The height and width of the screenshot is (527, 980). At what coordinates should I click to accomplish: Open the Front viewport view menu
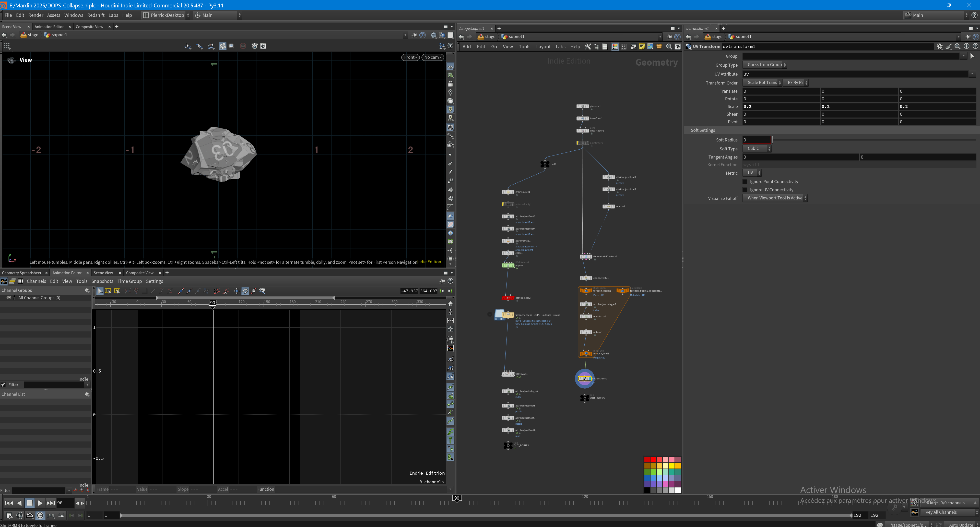coord(410,57)
